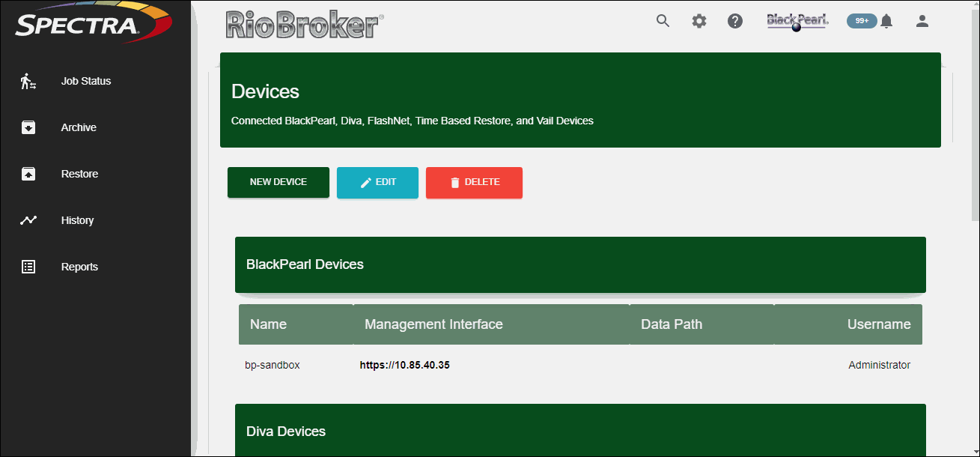Click the red DELETE button
This screenshot has height=457, width=980.
474,182
